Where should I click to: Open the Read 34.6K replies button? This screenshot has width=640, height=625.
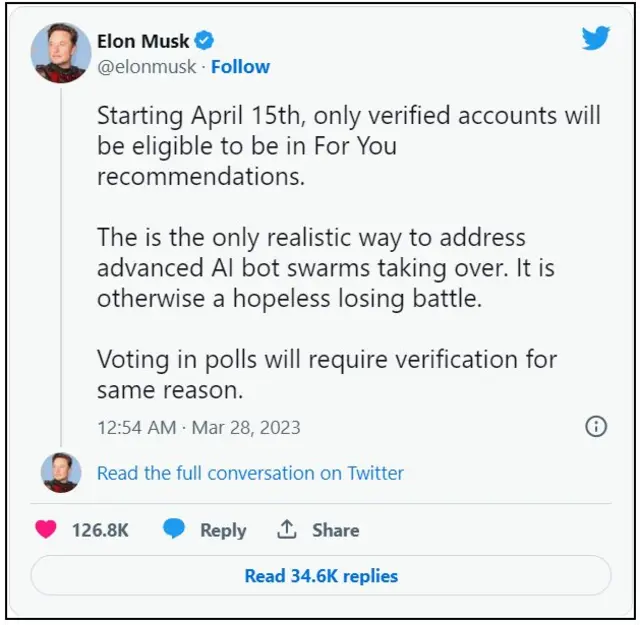click(321, 576)
